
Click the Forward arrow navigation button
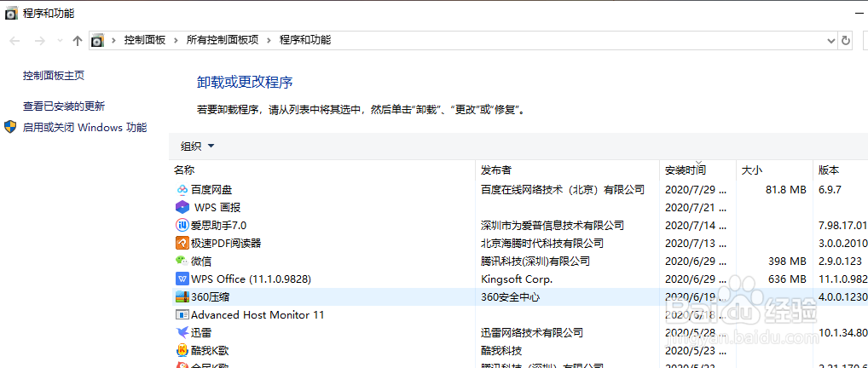point(39,40)
